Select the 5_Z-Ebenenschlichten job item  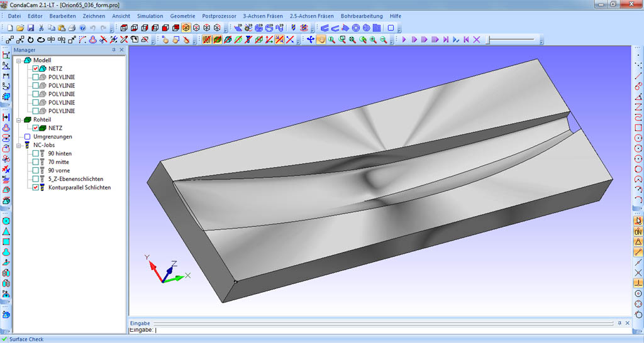click(75, 179)
